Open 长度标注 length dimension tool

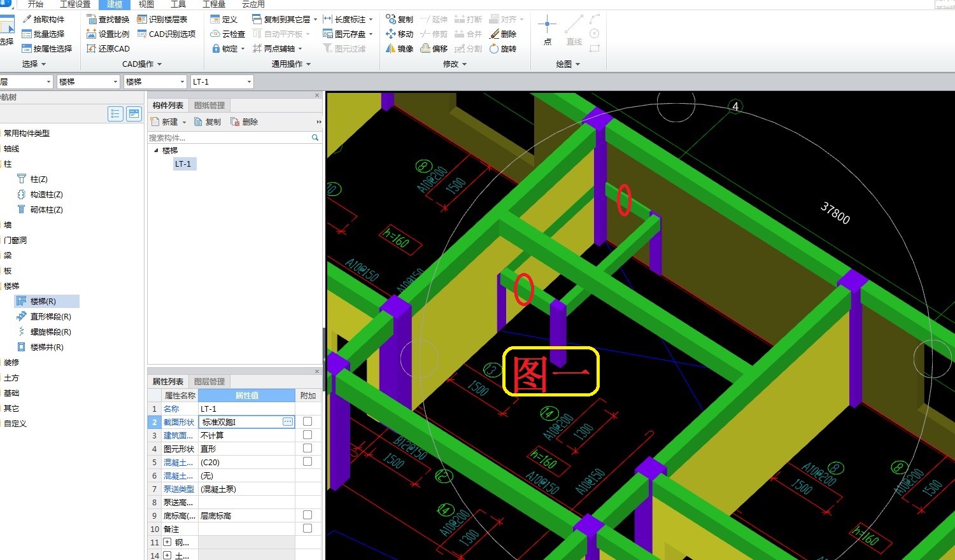coord(348,19)
